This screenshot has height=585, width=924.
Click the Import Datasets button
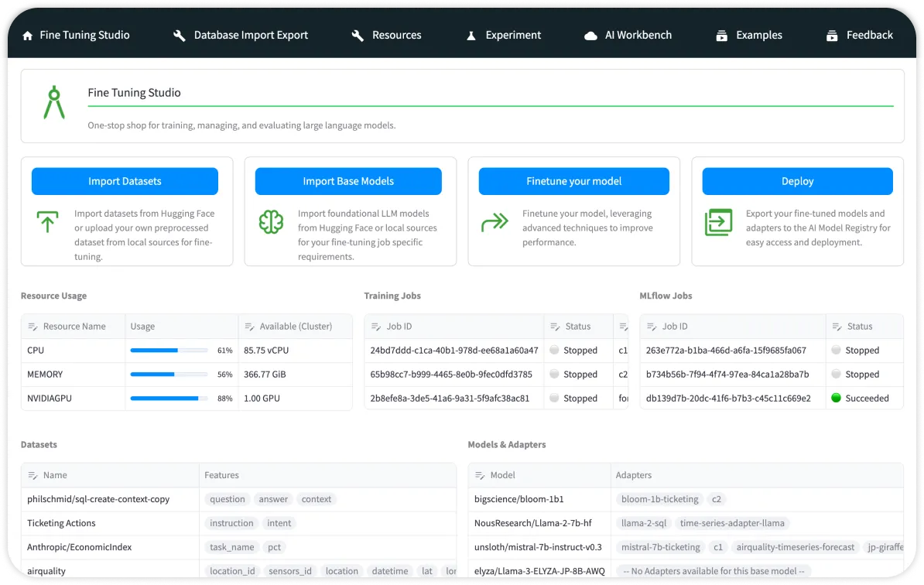click(x=125, y=181)
